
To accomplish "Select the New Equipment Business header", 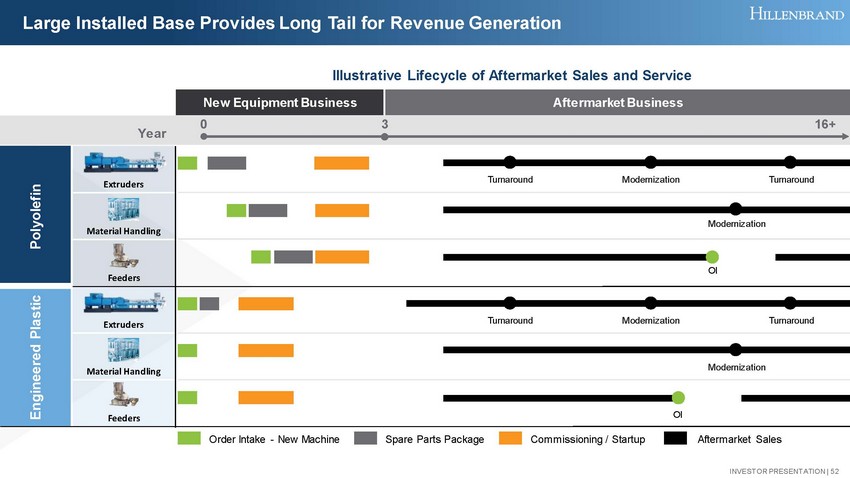I will [280, 102].
